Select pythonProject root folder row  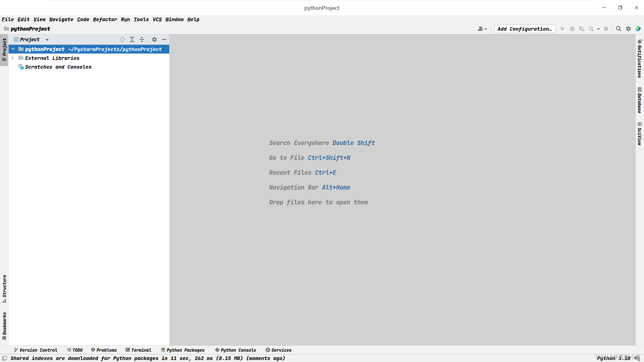[x=89, y=49]
